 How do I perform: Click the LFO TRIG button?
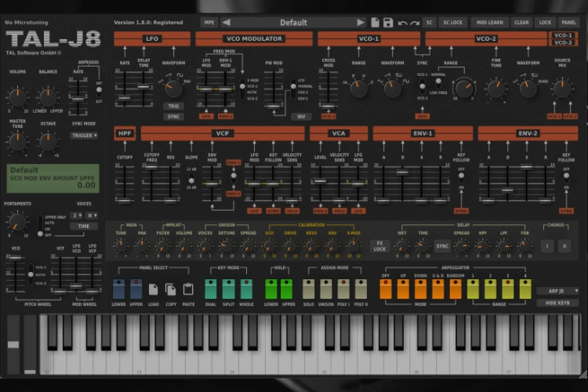[x=173, y=106]
